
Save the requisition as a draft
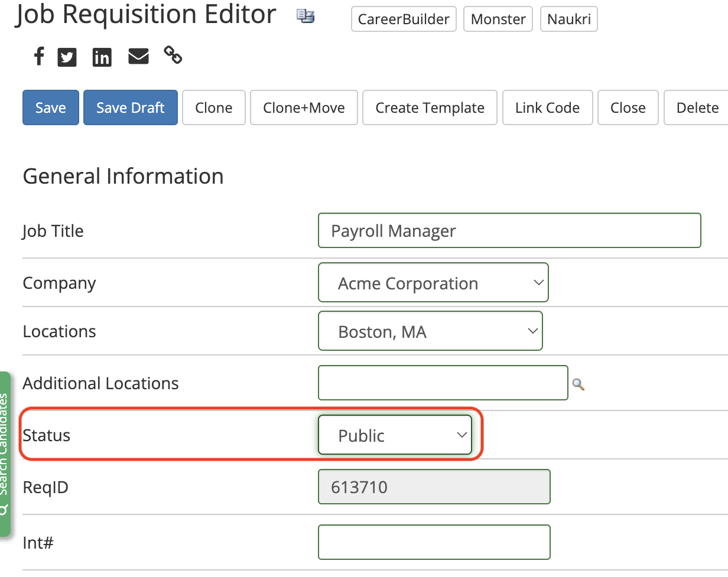[130, 107]
